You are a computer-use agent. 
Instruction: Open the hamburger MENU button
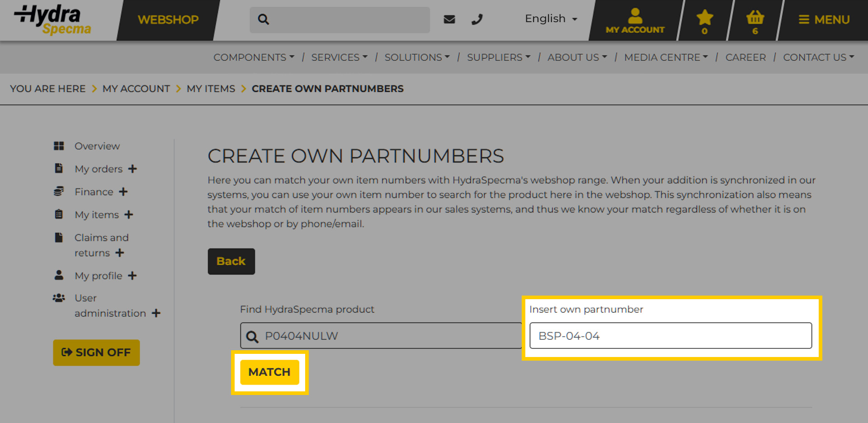coord(824,20)
